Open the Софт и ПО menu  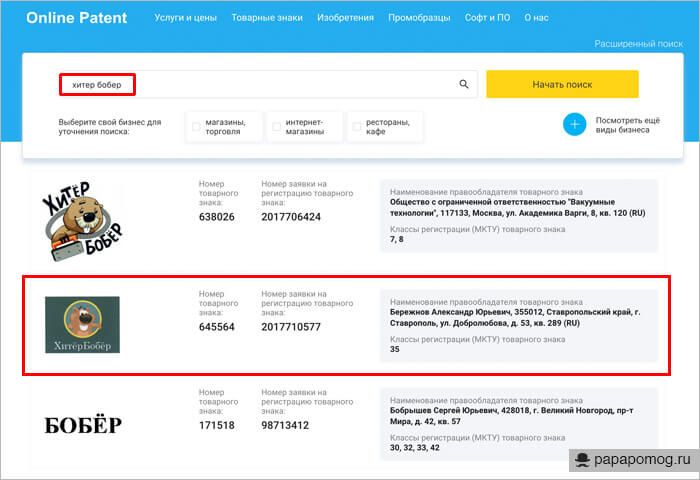[488, 18]
